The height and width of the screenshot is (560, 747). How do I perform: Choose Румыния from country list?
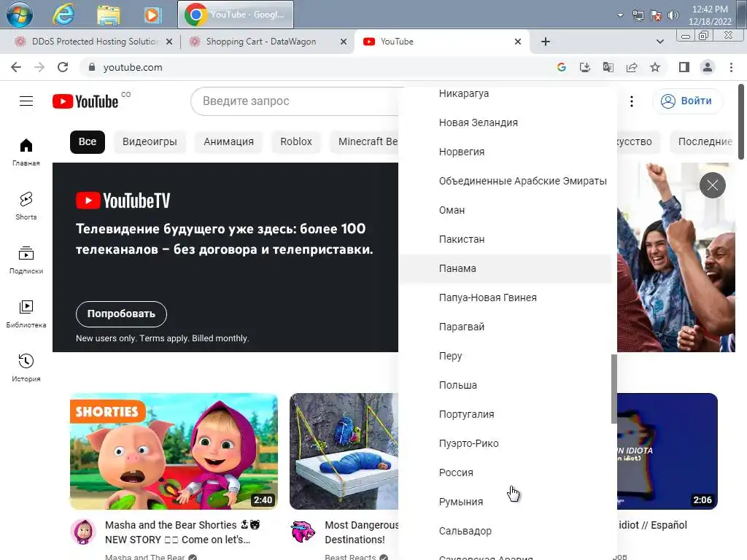tap(505, 502)
